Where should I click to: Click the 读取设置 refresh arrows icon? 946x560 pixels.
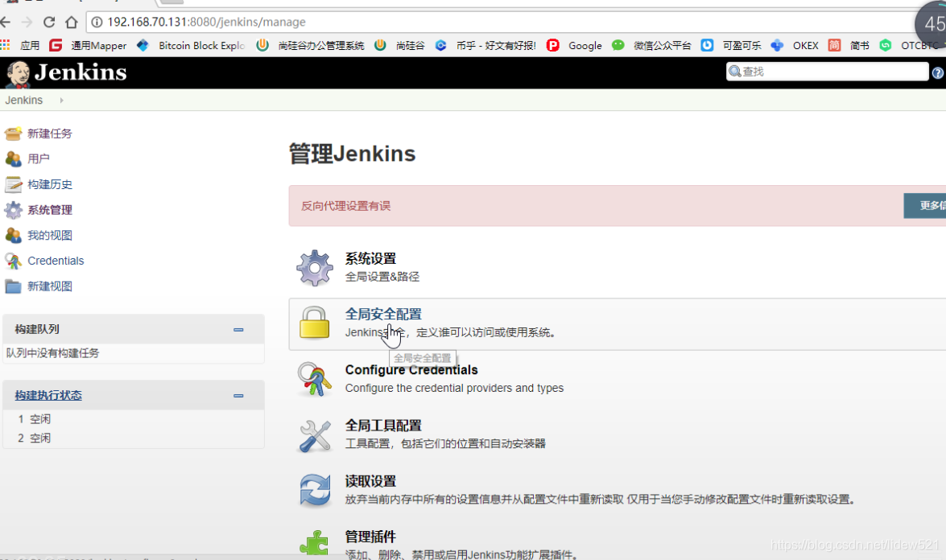click(314, 490)
